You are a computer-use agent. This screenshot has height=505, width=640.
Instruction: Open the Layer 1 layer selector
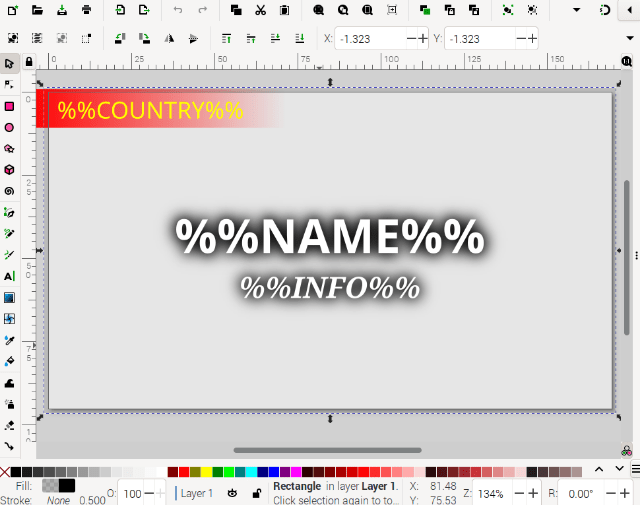tap(194, 493)
